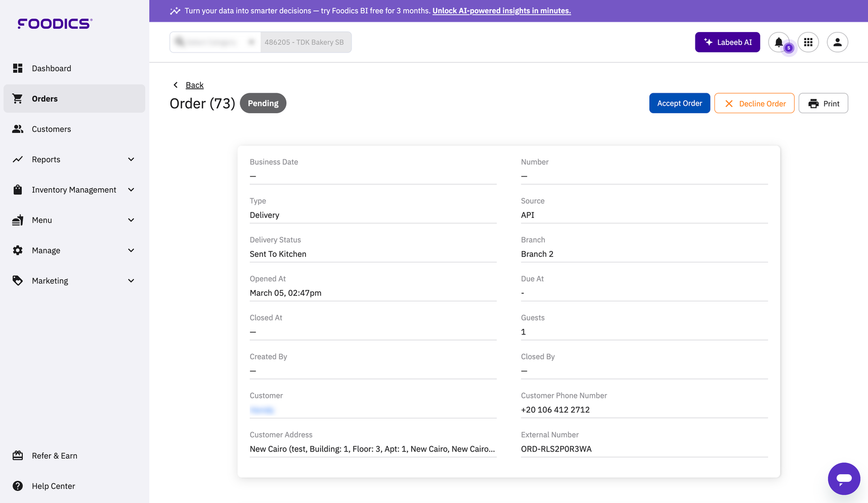Click the external number ORD-RLS2P0R3WA
The width and height of the screenshot is (868, 503).
click(x=557, y=449)
